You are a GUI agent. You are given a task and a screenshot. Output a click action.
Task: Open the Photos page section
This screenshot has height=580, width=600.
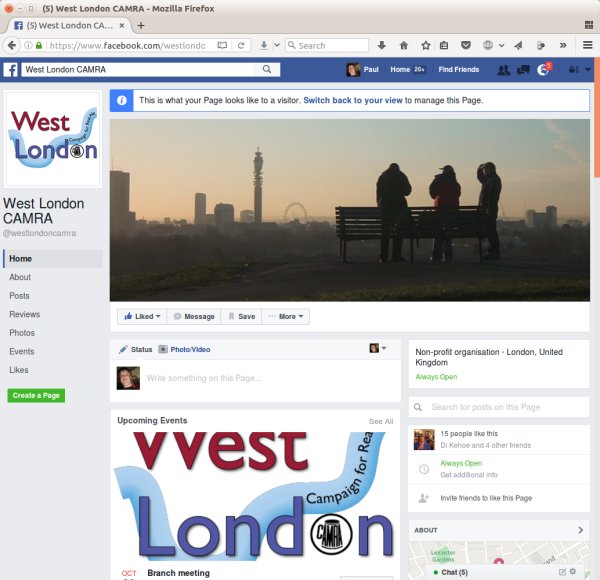click(22, 333)
